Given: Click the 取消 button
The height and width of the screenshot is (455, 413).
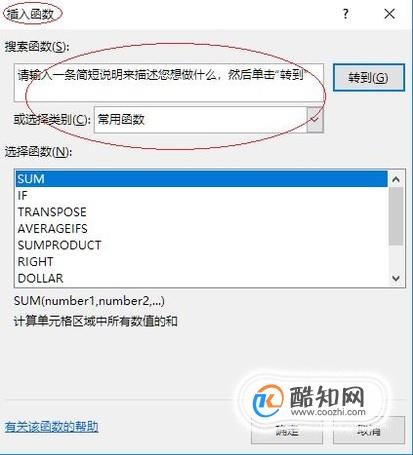Looking at the screenshot, I should click(x=369, y=431).
